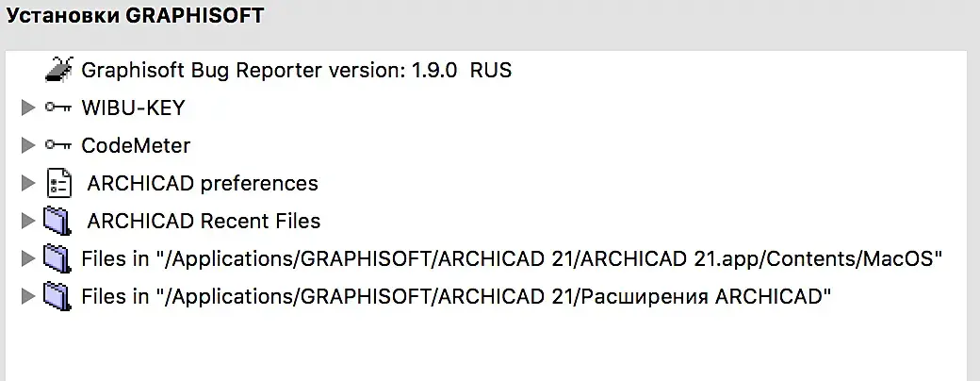
Task: Select the ARCHICAD Recent Files item
Action: pyautogui.click(x=204, y=222)
